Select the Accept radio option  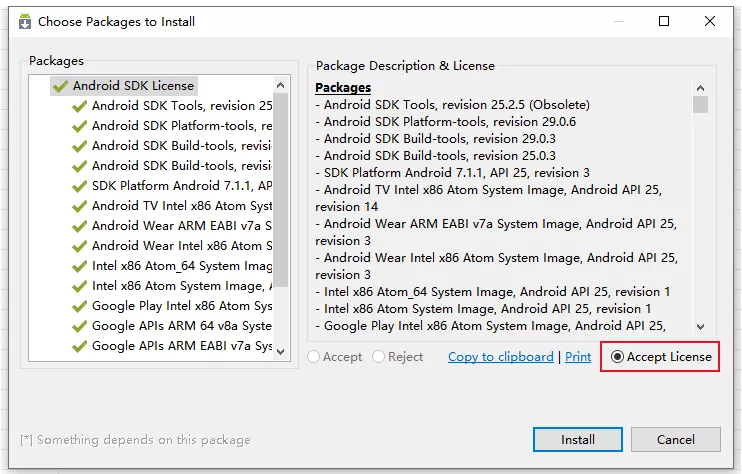315,357
